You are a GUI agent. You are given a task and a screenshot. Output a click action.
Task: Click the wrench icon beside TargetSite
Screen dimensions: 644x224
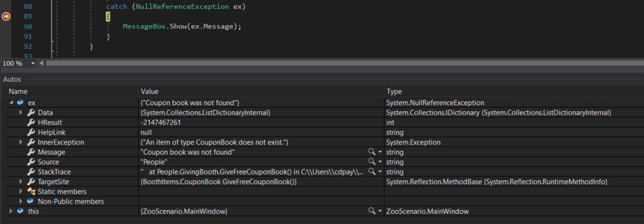(31, 181)
